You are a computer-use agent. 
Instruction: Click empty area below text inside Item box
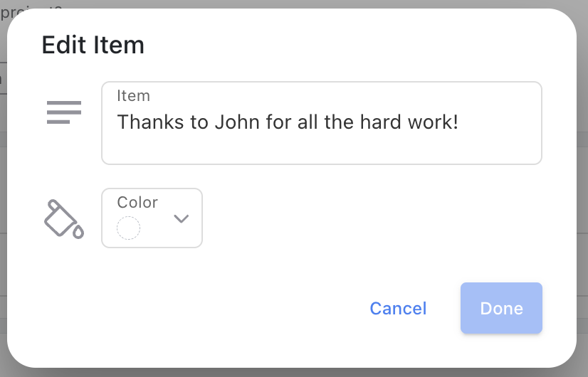pyautogui.click(x=321, y=149)
